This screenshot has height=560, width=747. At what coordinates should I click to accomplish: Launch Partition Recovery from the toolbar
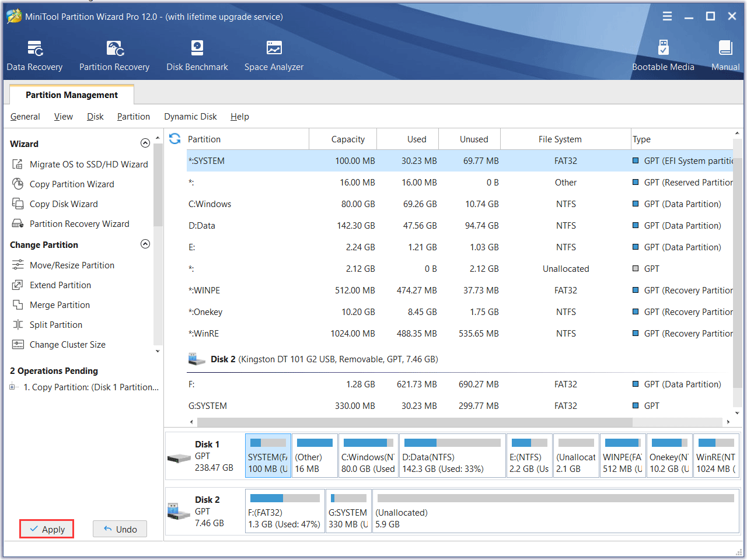coord(114,56)
